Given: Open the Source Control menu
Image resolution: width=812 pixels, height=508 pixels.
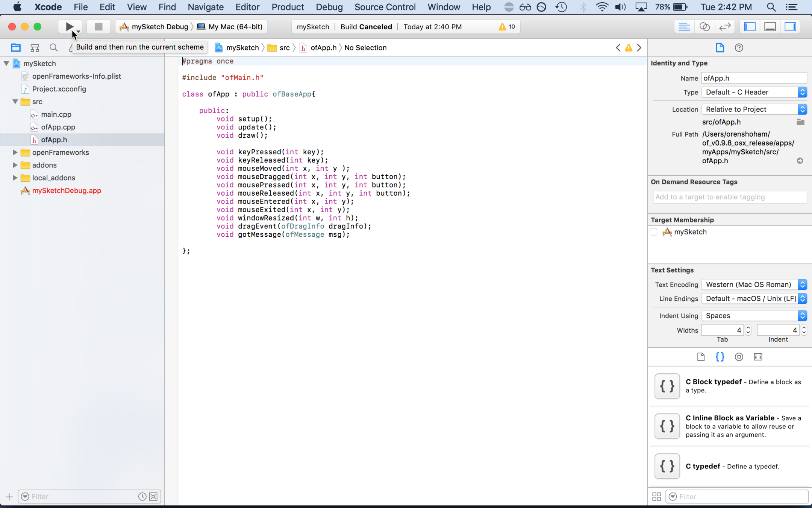Looking at the screenshot, I should tap(385, 7).
